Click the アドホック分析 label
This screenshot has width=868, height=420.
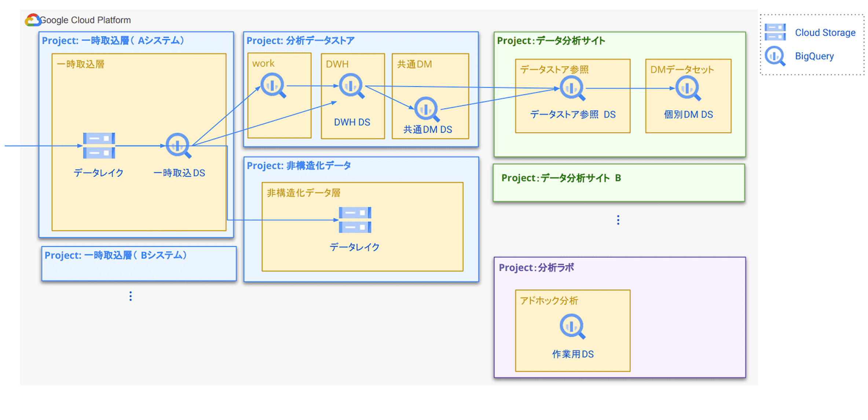pos(549,301)
